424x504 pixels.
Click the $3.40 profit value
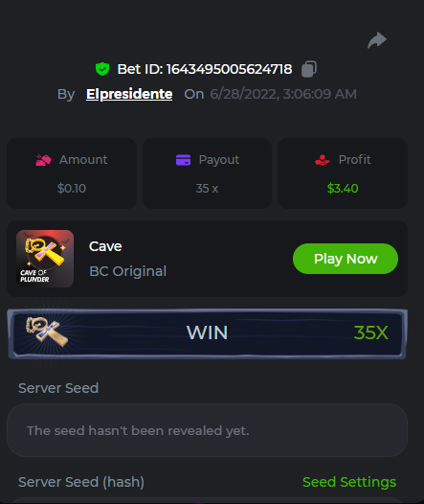[343, 189]
